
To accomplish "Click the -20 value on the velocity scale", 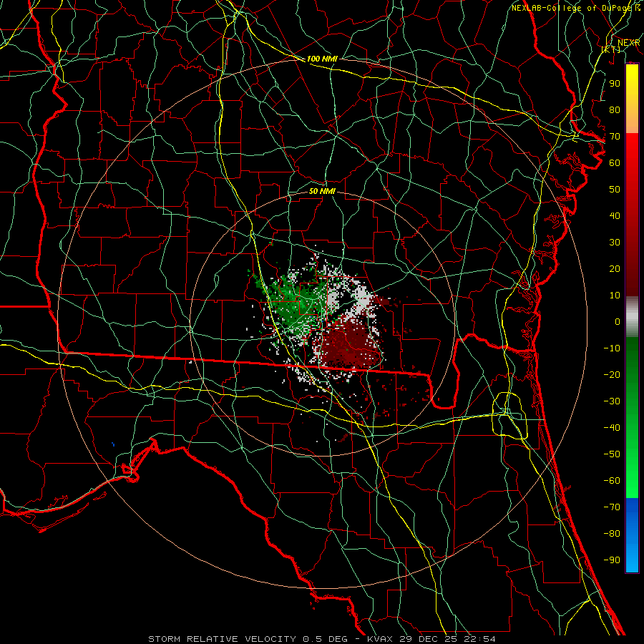I will tap(612, 374).
